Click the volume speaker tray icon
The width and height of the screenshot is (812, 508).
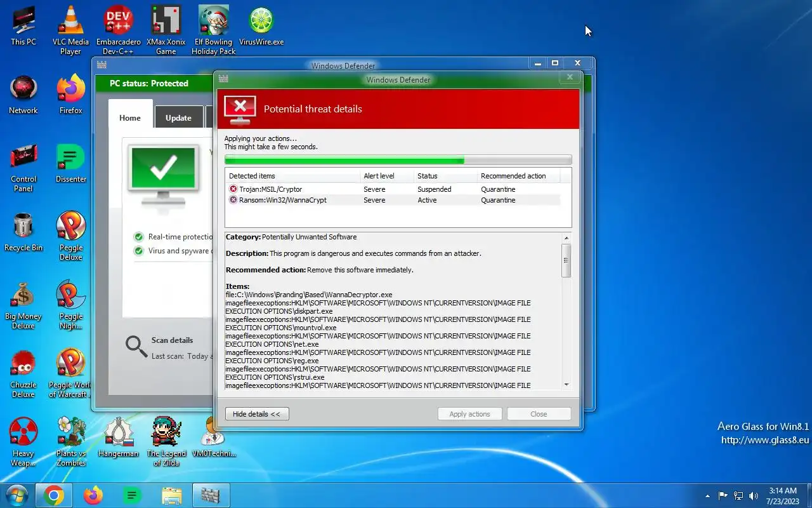(x=754, y=496)
